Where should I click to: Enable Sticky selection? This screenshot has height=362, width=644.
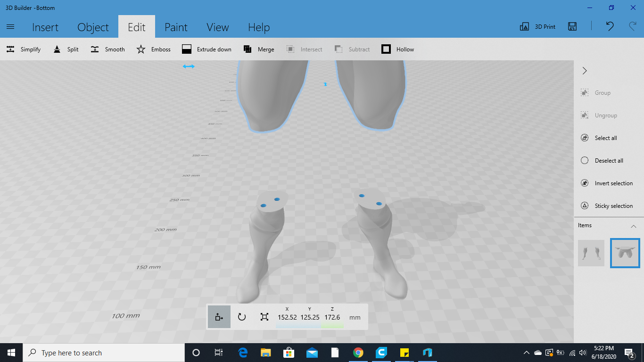pyautogui.click(x=608, y=206)
